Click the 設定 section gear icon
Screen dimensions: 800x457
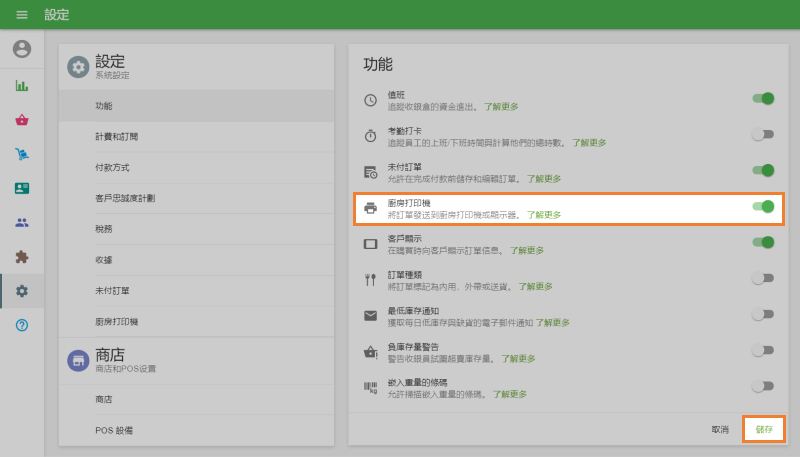(78, 67)
